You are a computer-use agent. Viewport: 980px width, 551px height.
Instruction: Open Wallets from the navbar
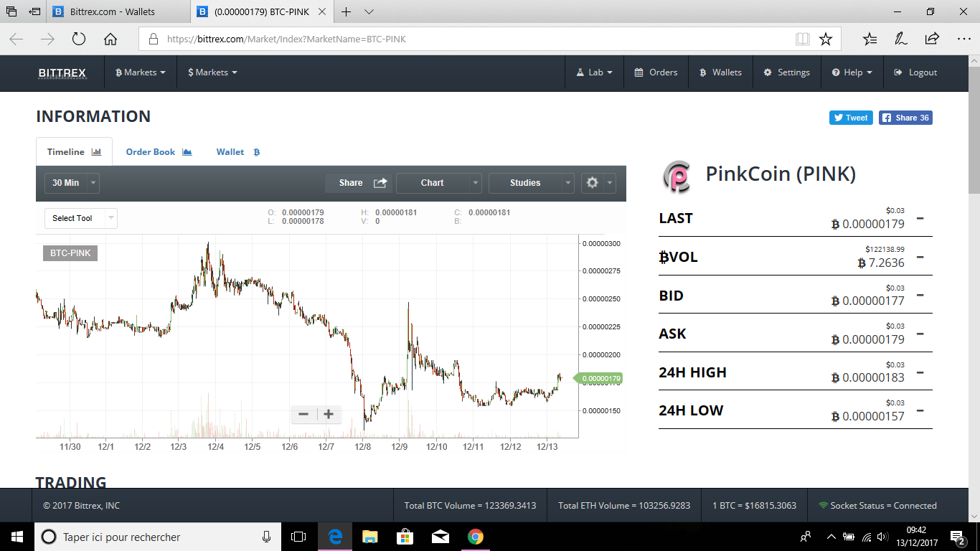tap(720, 72)
